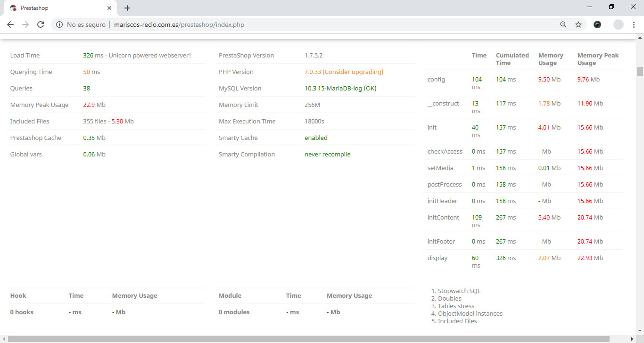Select PrestaShop Version 1.7.5.2 value
644x343 pixels.
click(x=314, y=56)
